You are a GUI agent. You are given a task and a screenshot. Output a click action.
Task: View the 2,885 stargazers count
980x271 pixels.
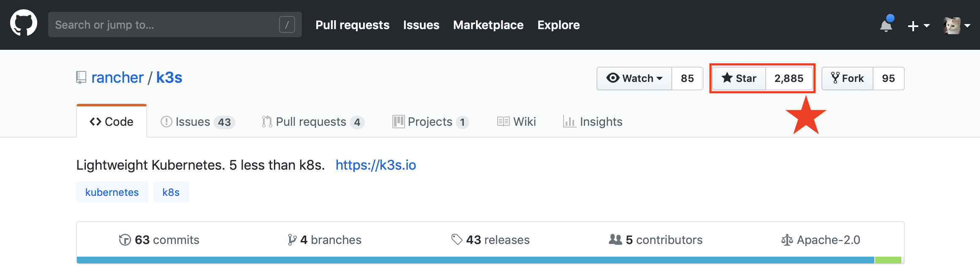[x=789, y=78]
